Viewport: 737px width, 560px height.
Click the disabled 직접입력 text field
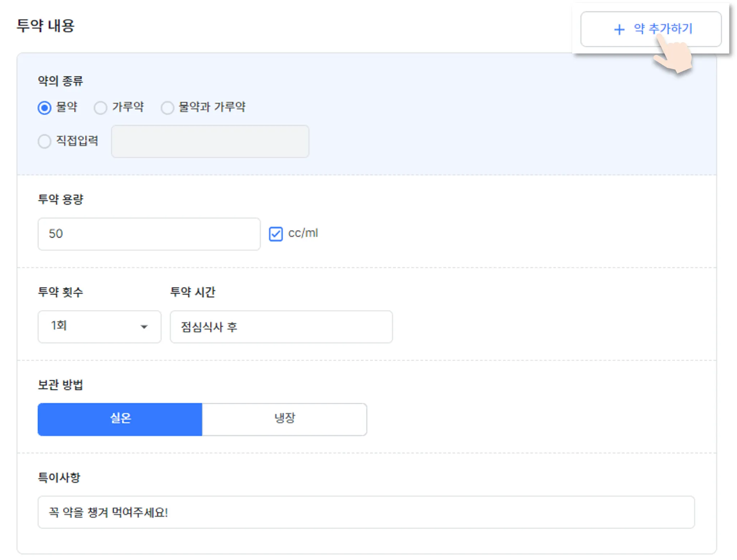click(210, 141)
